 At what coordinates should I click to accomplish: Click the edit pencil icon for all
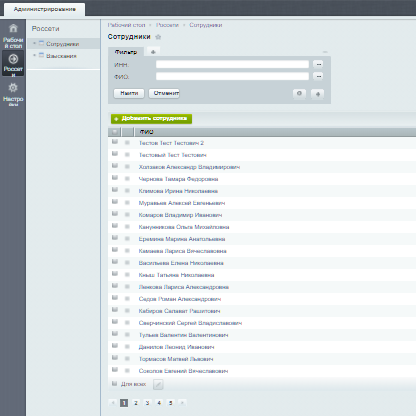point(158,384)
